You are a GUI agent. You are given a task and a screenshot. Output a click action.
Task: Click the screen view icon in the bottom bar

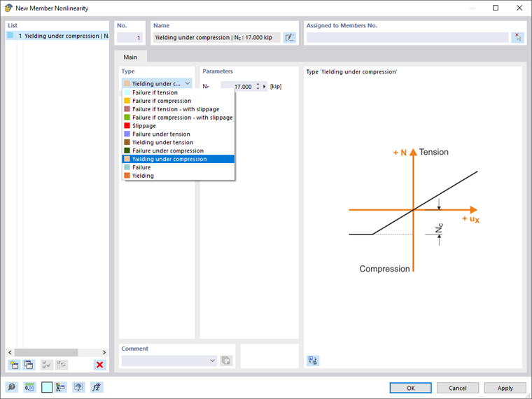(x=78, y=387)
